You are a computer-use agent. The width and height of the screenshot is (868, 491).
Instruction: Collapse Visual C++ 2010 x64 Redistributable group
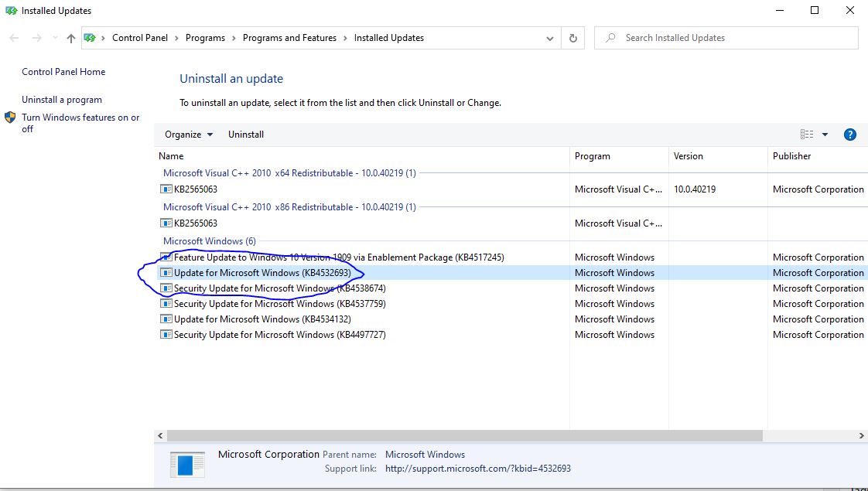pyautogui.click(x=289, y=172)
